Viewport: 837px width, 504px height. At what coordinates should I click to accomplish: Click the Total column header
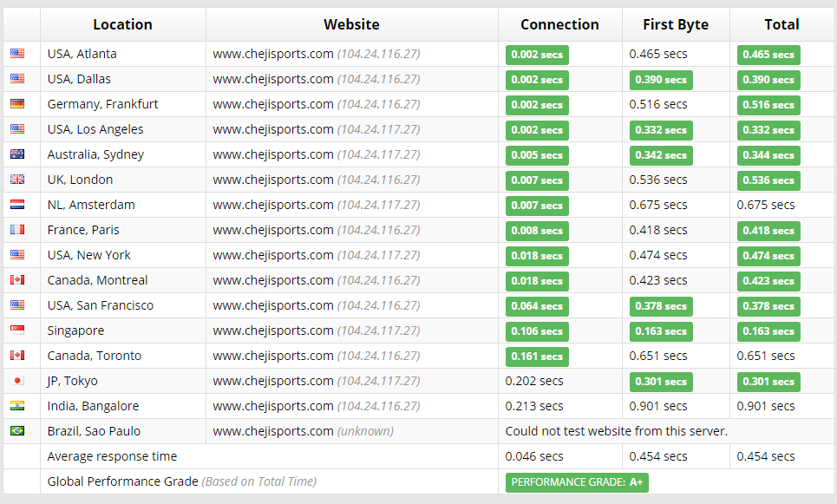coord(782,24)
